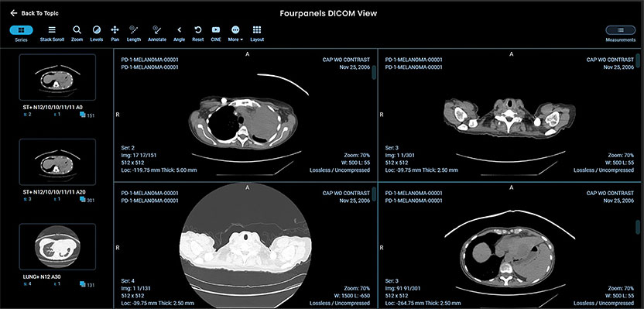
Task: Click scrollbar of top-left Ser 2 viewport
Action: [x=374, y=72]
